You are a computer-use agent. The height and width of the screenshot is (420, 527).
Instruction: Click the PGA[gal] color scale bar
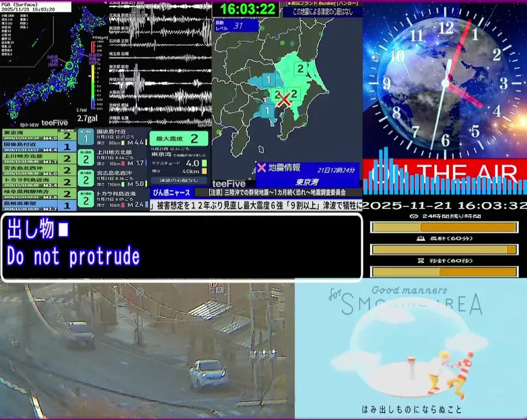point(93,75)
